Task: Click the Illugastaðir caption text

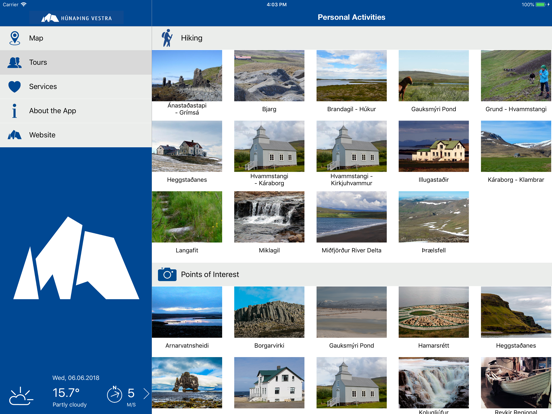Action: tap(433, 180)
